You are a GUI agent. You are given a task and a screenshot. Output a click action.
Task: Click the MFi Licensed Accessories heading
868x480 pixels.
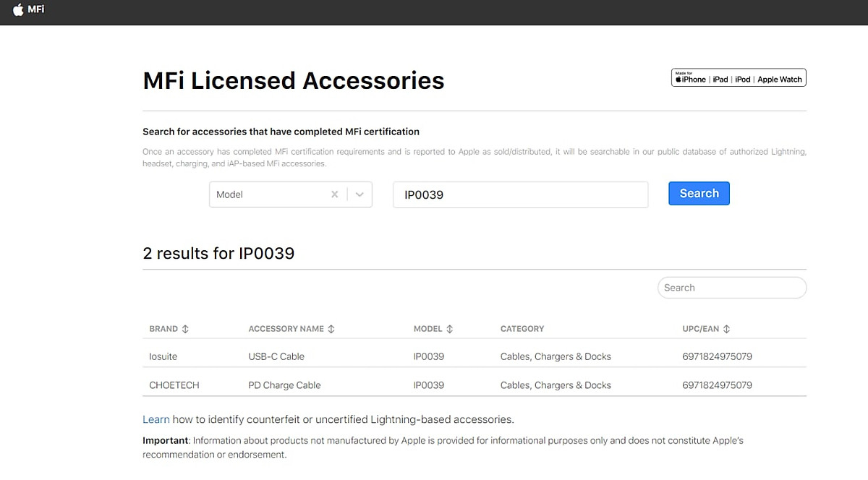tap(294, 80)
